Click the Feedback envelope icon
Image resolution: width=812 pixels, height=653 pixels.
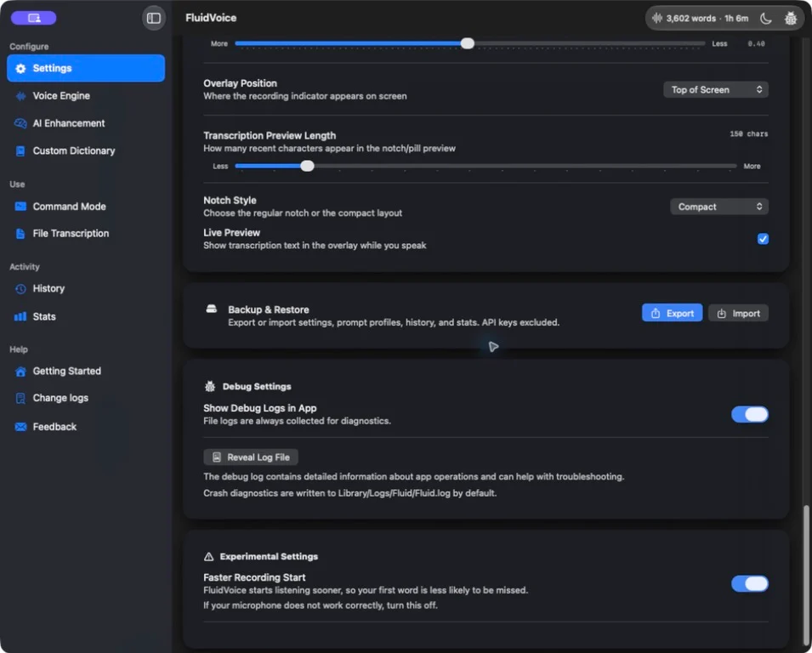(x=20, y=427)
